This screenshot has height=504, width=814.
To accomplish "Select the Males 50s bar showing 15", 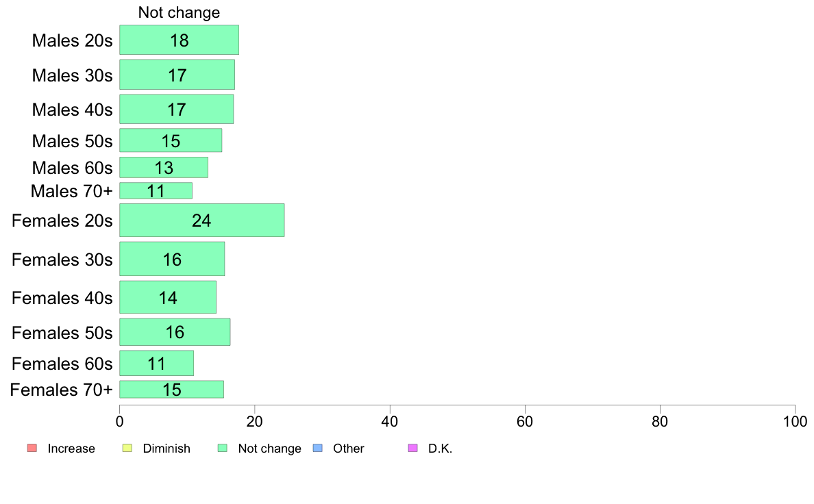I will click(x=171, y=140).
